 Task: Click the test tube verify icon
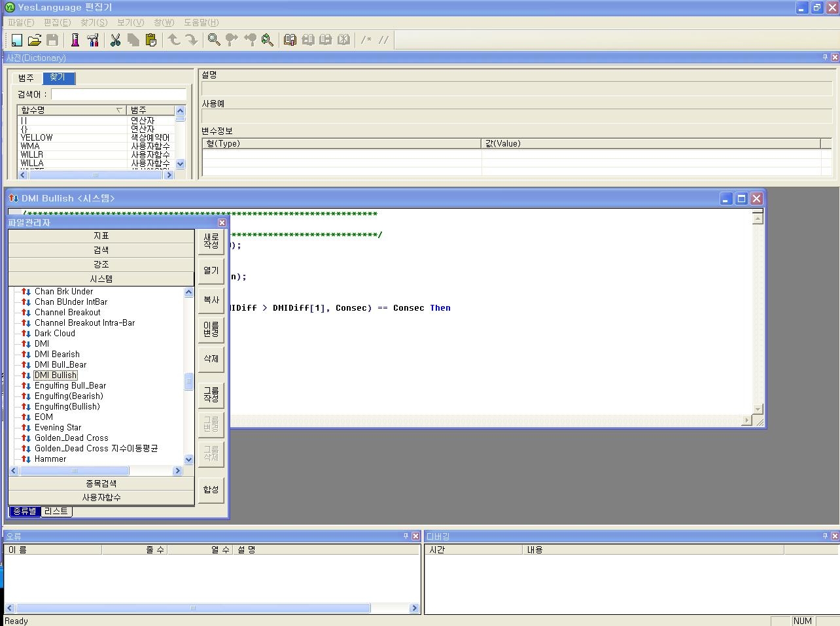(x=75, y=40)
